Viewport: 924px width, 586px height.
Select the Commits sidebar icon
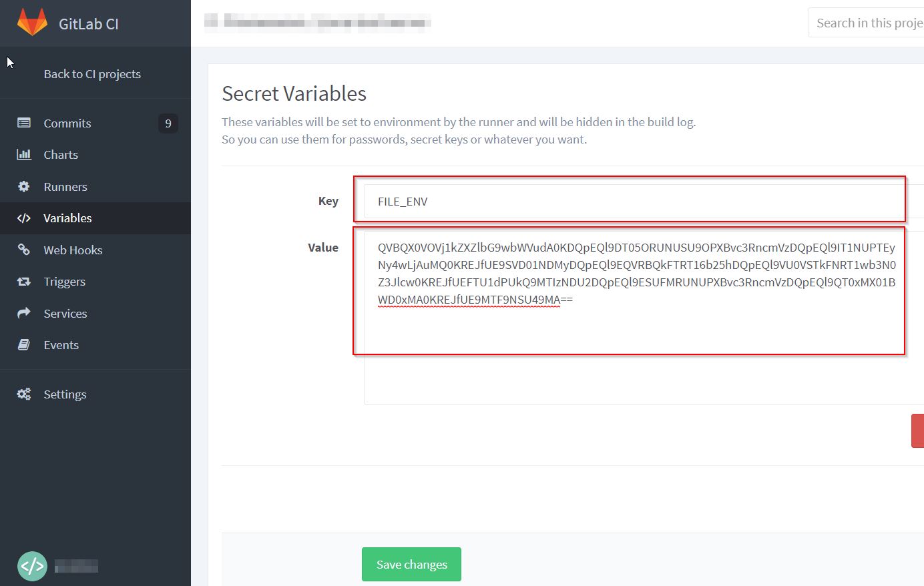pyautogui.click(x=23, y=123)
